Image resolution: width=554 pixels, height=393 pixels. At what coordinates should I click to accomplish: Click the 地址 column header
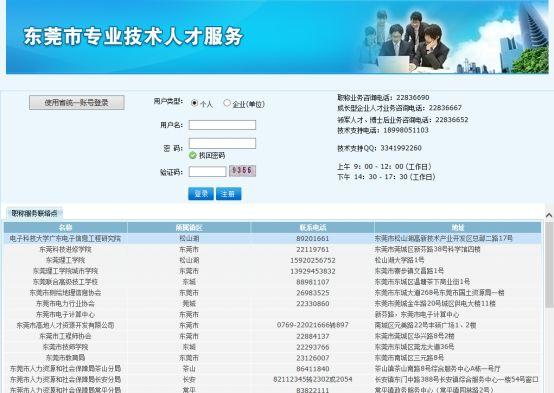pyautogui.click(x=458, y=227)
